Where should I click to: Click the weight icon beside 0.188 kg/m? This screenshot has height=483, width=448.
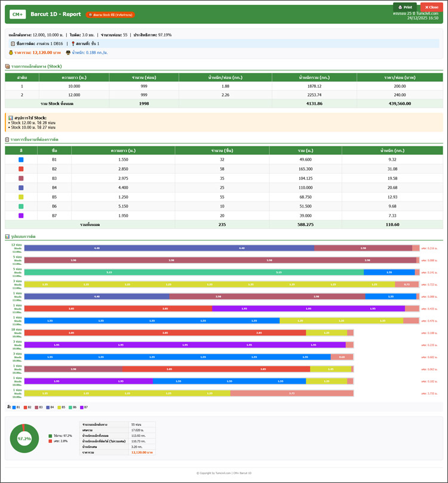click(68, 53)
